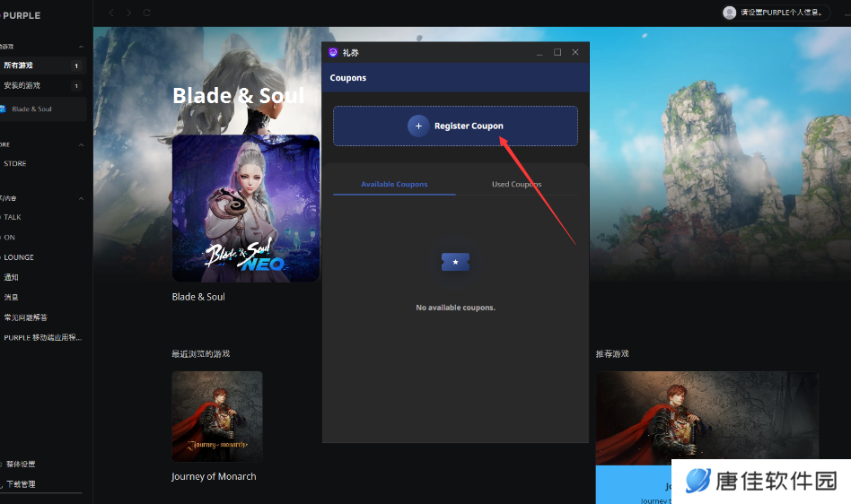851x504 pixels.
Task: Click the coupon ticket star icon
Action: tap(455, 262)
